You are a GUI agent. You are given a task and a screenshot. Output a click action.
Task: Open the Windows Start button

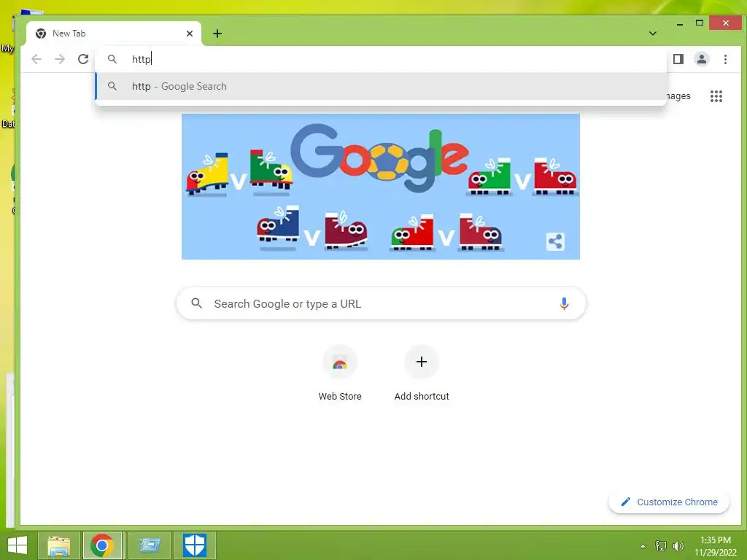18,545
